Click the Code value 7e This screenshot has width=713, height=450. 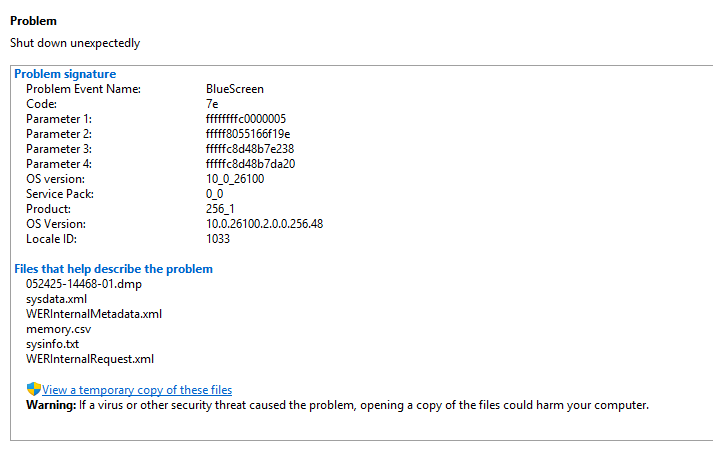tap(212, 104)
